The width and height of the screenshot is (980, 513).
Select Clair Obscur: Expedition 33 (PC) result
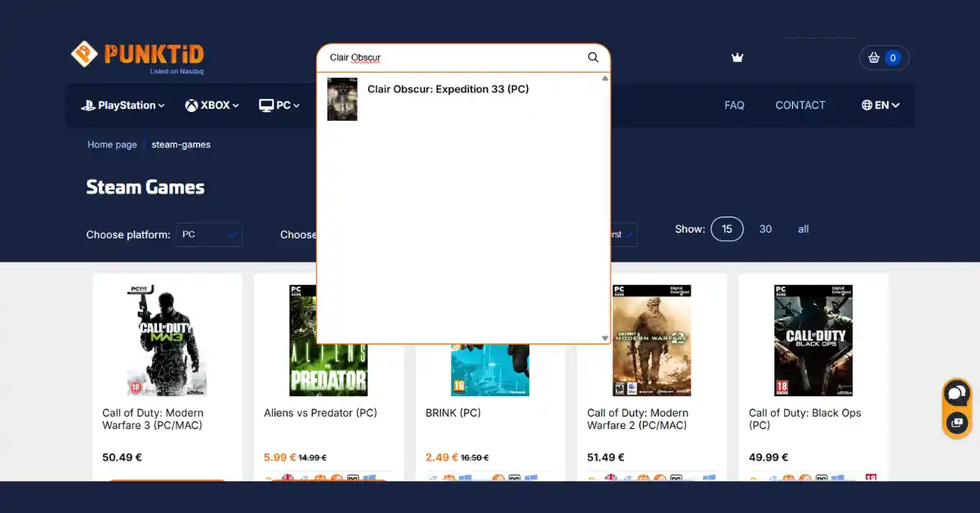(x=448, y=89)
